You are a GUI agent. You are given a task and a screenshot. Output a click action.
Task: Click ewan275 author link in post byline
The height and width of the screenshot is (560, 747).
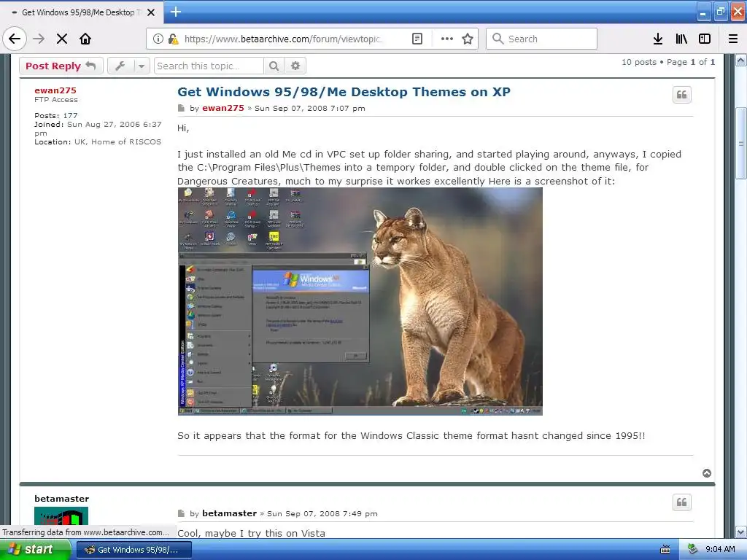coord(223,108)
